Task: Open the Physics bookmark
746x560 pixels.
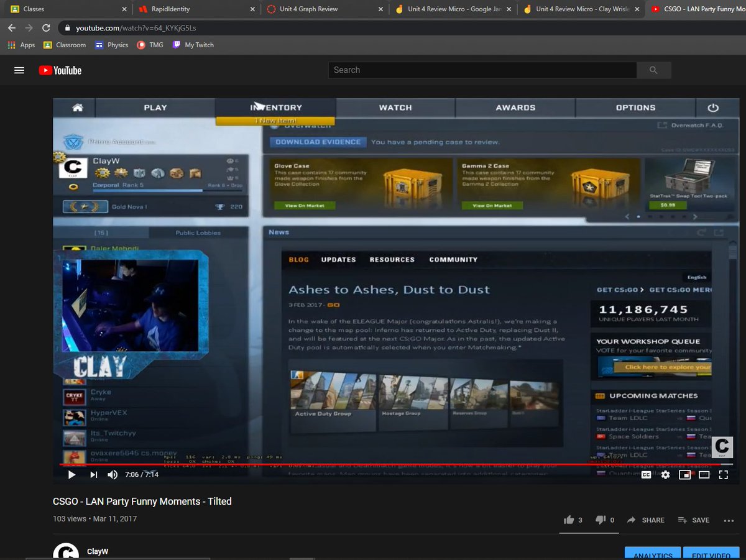Action: [111, 45]
